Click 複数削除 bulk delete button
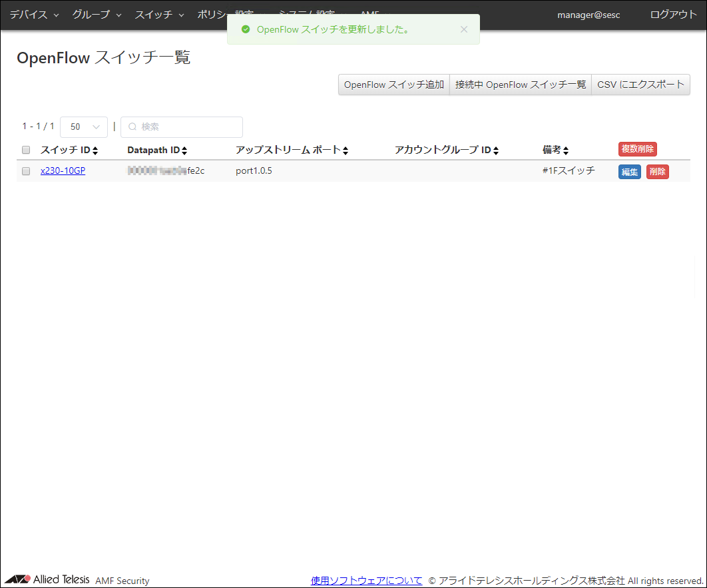 tap(638, 148)
